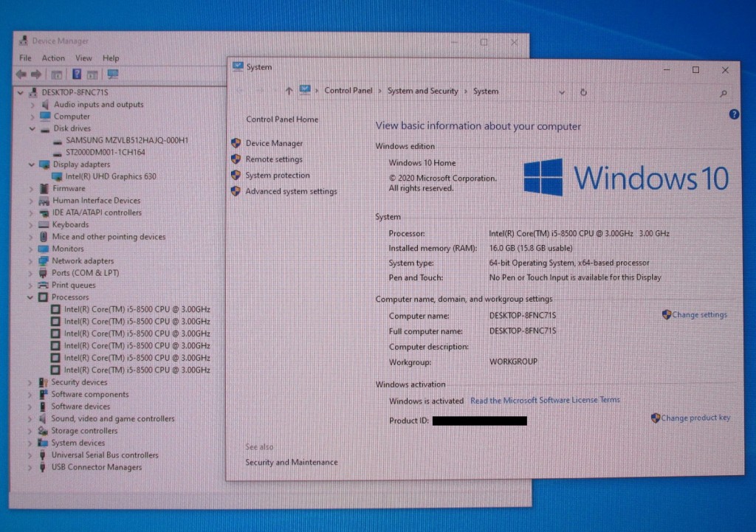Select the Storage controllers icon
Viewport: 756px width, 532px height.
coord(43,431)
